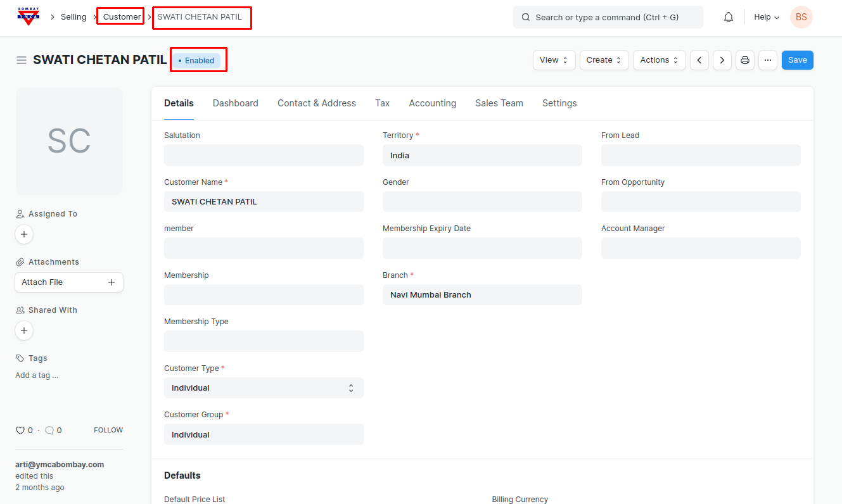
Task: Click the Bombay YMCA home logo
Action: [28, 17]
